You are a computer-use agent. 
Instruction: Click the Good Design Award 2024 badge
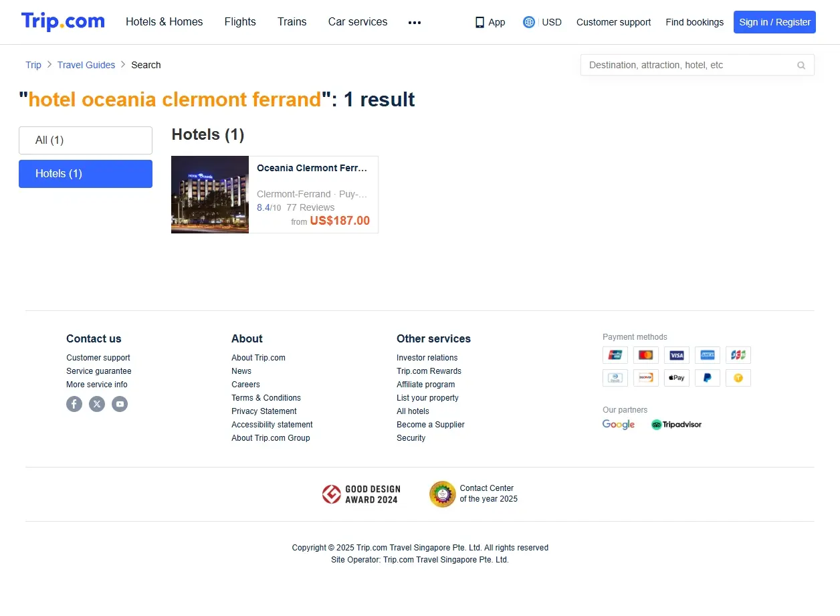[360, 494]
